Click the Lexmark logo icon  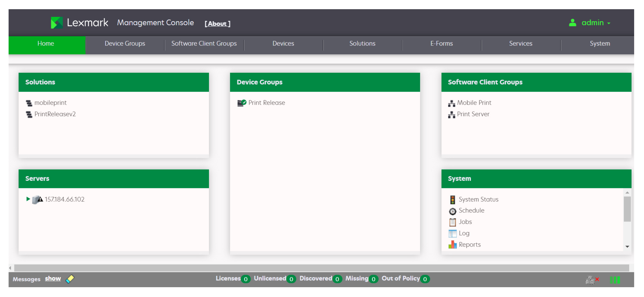[x=57, y=23]
